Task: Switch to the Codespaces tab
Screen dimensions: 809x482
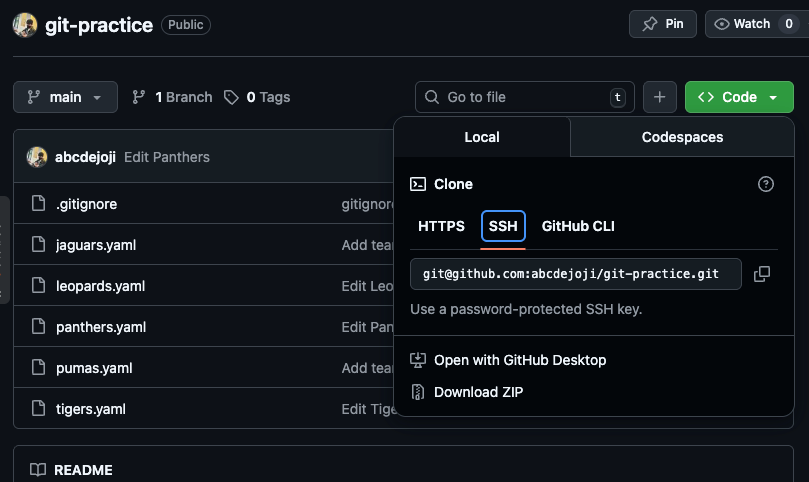Action: (x=682, y=137)
